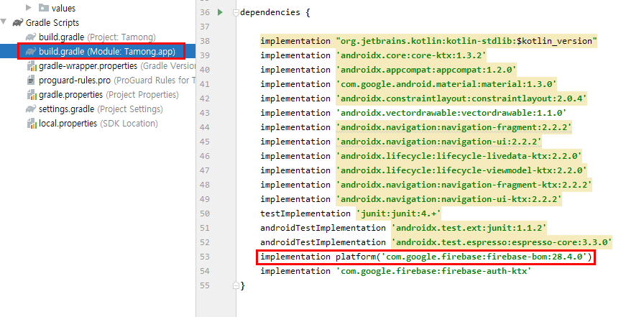Image resolution: width=644 pixels, height=317 pixels.
Task: Run dependencies block via gutter arrow
Action: pyautogui.click(x=220, y=12)
